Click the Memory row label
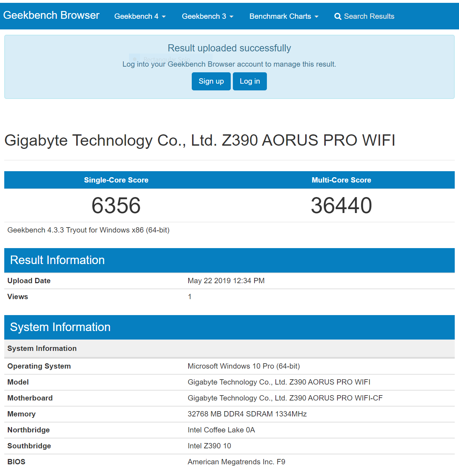Image resolution: width=459 pixels, height=476 pixels. click(x=22, y=414)
